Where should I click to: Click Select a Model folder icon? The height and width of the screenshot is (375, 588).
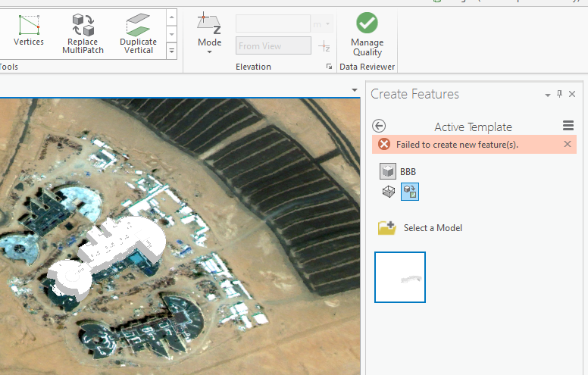(387, 228)
